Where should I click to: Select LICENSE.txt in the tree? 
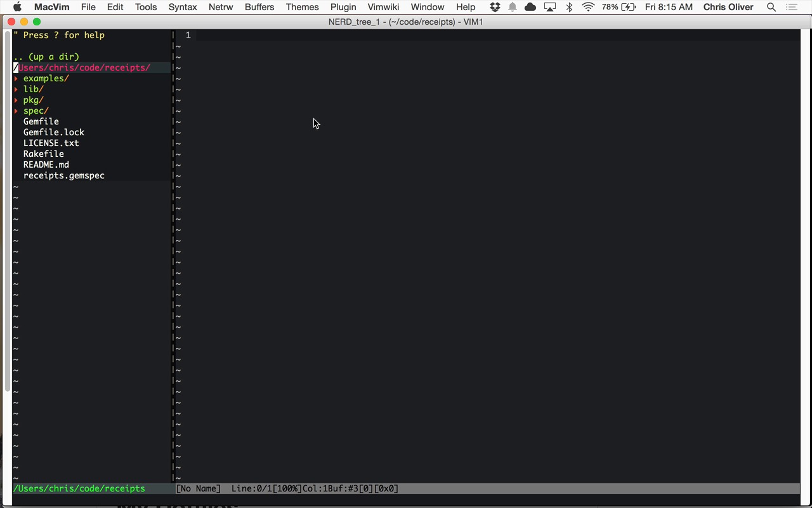[51, 144]
